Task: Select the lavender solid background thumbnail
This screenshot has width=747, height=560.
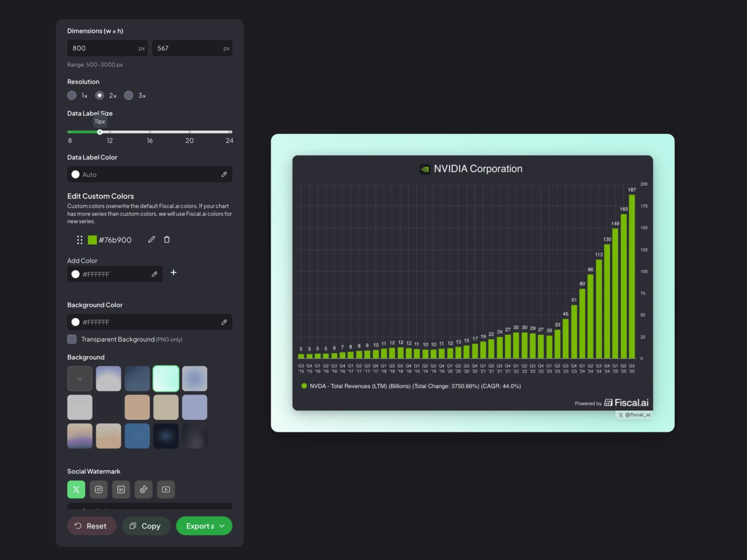Action: (x=194, y=407)
